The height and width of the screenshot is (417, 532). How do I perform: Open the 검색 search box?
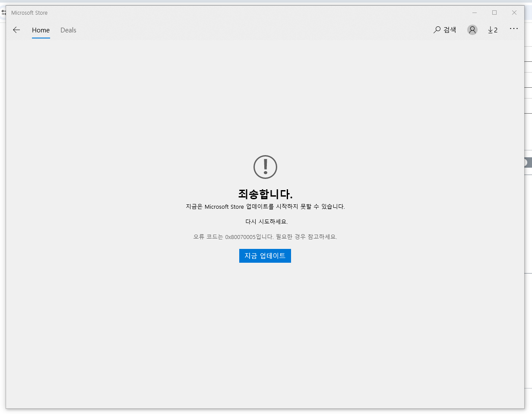[445, 30]
